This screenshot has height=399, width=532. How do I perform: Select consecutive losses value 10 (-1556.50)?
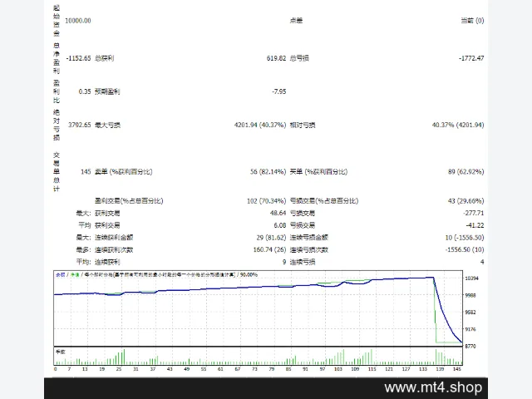(465, 238)
